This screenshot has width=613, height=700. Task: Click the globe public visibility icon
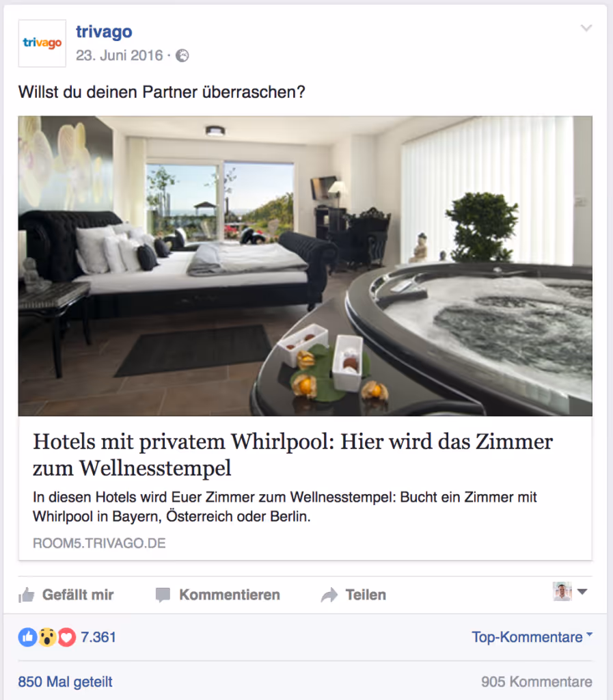pos(182,56)
